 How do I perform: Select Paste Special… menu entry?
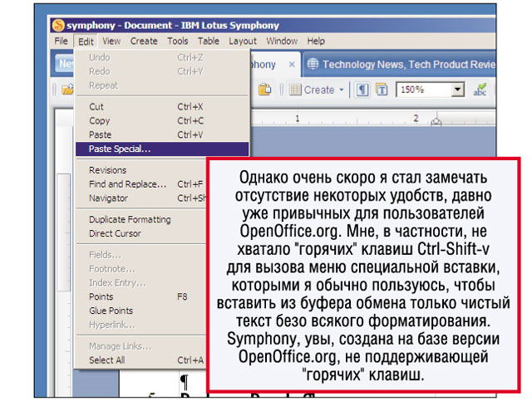point(162,149)
